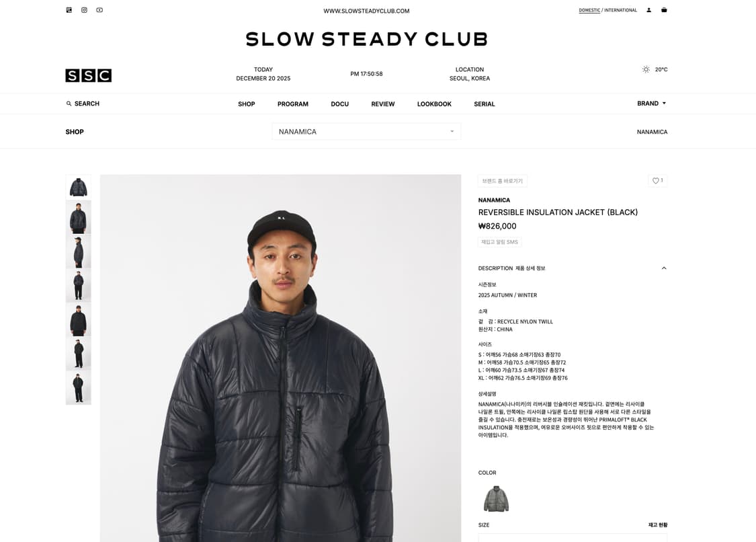Like the product with heart icon
Viewport: 756px width, 542px height.
[658, 180]
